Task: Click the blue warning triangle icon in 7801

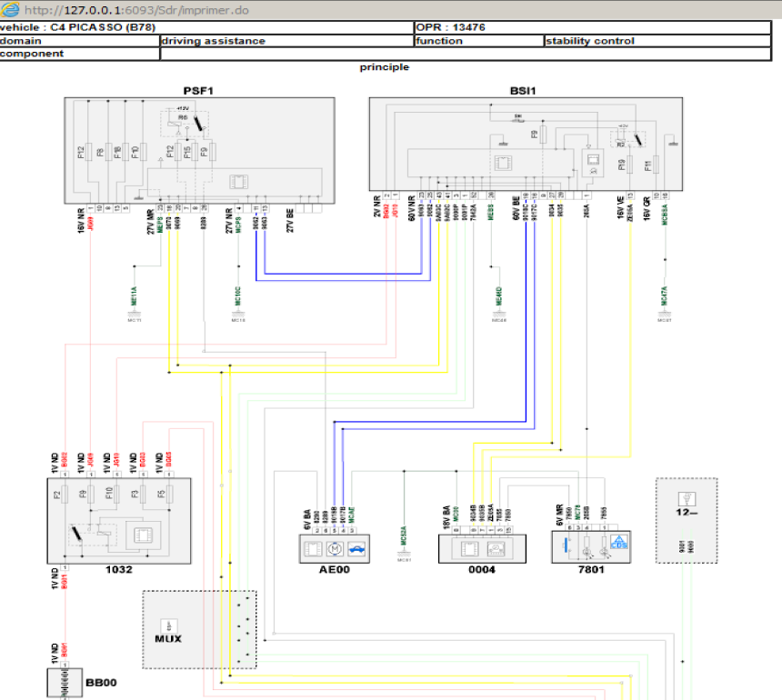Action: coord(619,542)
